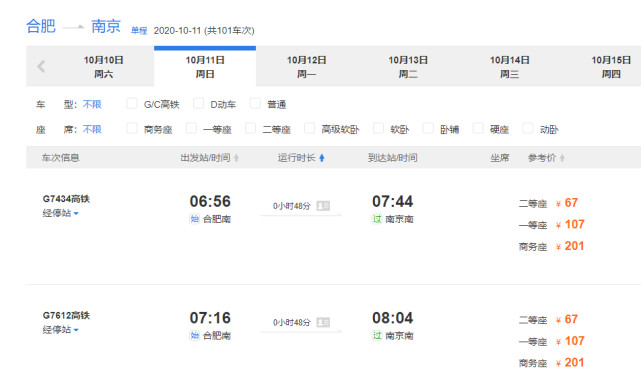
Task: Click G7434 duration 0小时48分
Action: 292,206
